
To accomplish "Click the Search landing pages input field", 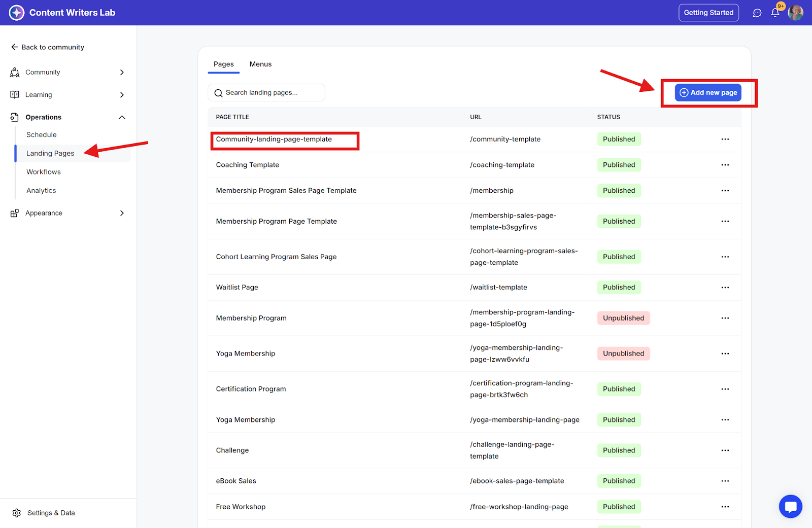I will (x=266, y=93).
